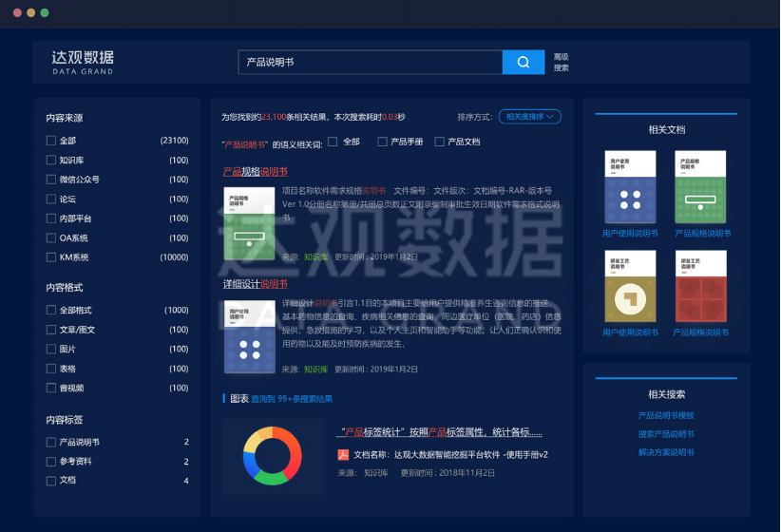Click the search input field
Image resolution: width=781 pixels, height=532 pixels.
(370, 62)
